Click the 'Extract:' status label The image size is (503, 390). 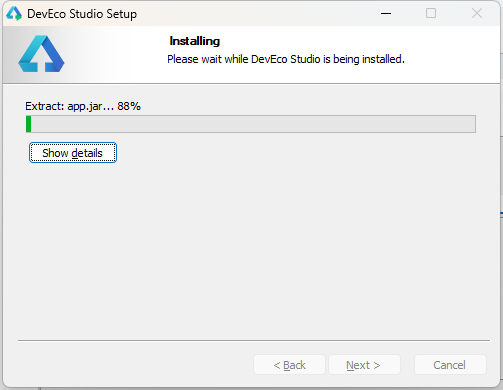point(45,106)
